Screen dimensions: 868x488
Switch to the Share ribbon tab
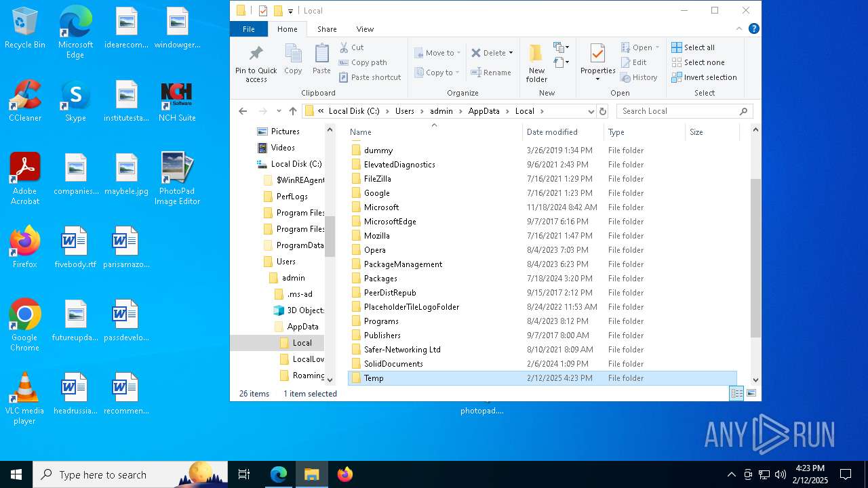327,29
